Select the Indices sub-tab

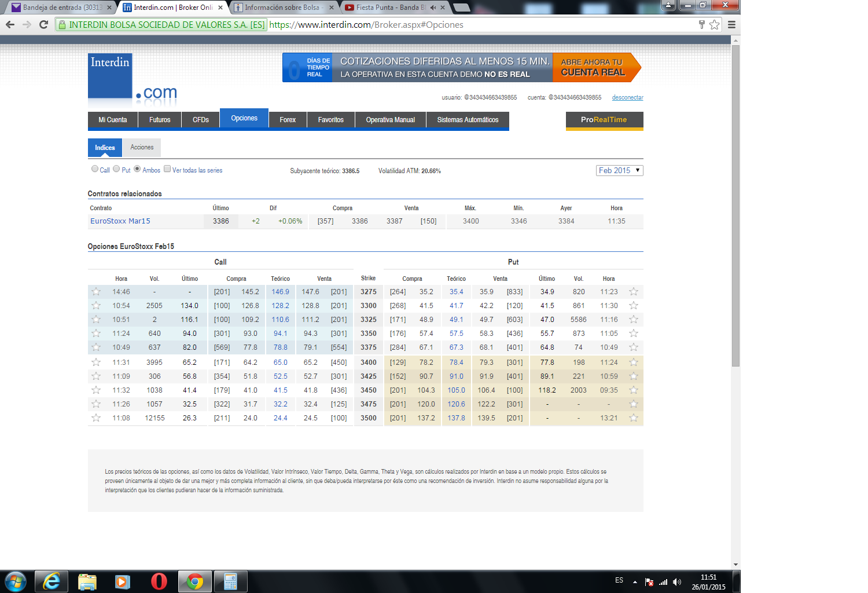point(105,148)
